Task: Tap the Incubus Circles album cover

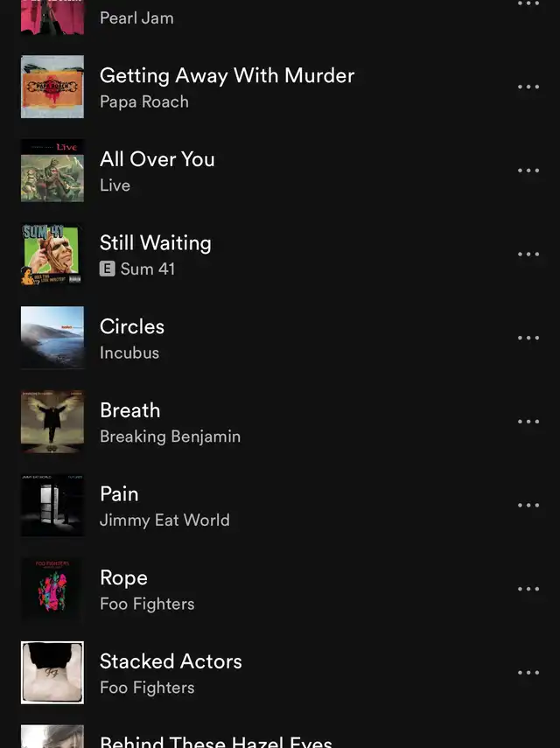Action: [x=52, y=338]
